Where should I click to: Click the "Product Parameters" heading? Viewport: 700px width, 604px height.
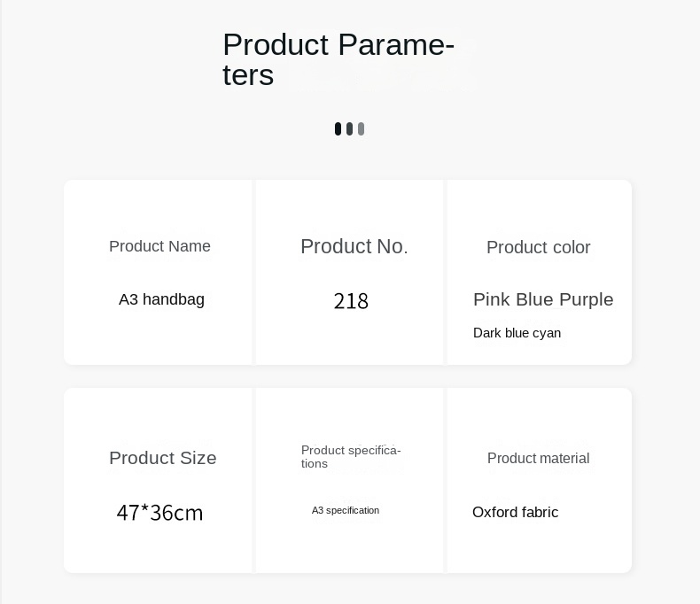pos(338,59)
